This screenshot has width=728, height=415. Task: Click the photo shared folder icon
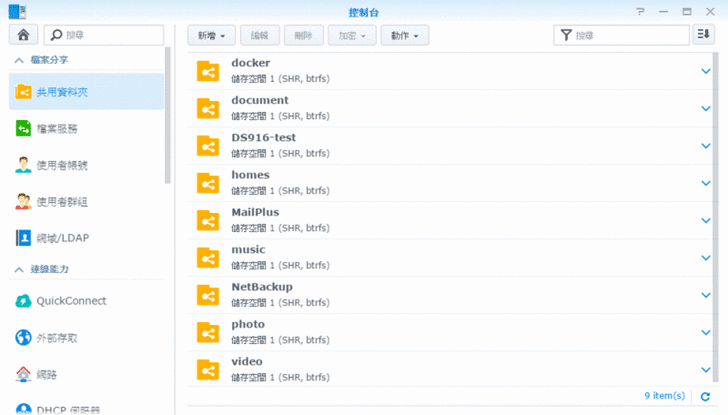(208, 332)
